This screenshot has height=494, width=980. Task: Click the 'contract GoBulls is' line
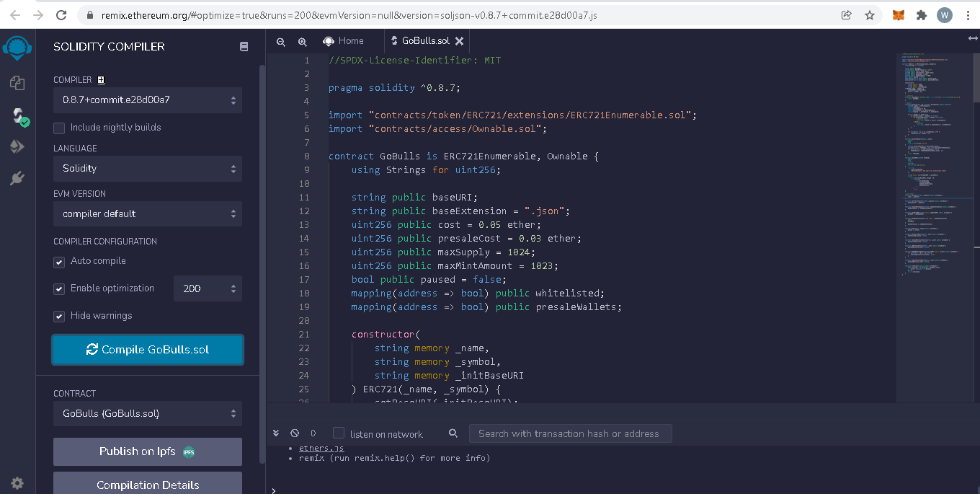pyautogui.click(x=463, y=156)
